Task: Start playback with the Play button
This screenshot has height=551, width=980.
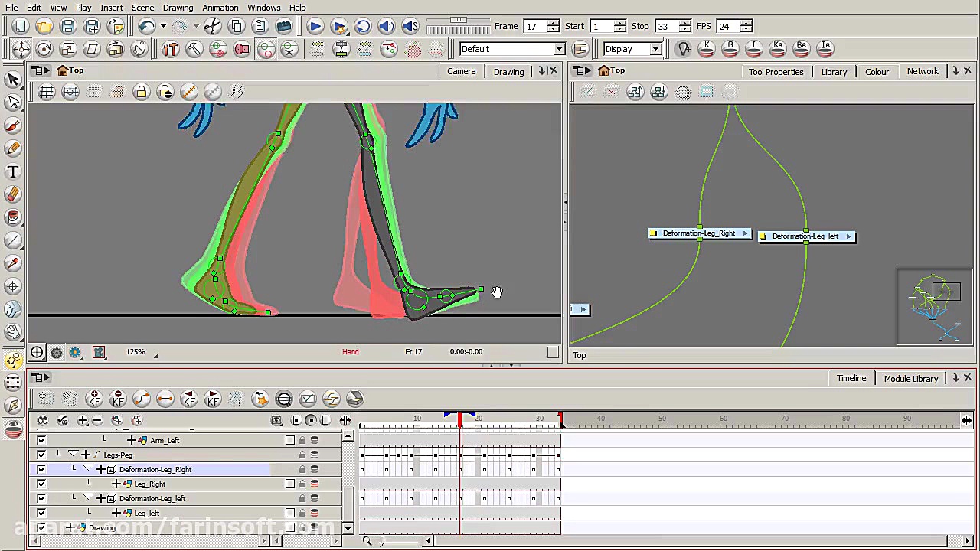Action: pos(315,27)
